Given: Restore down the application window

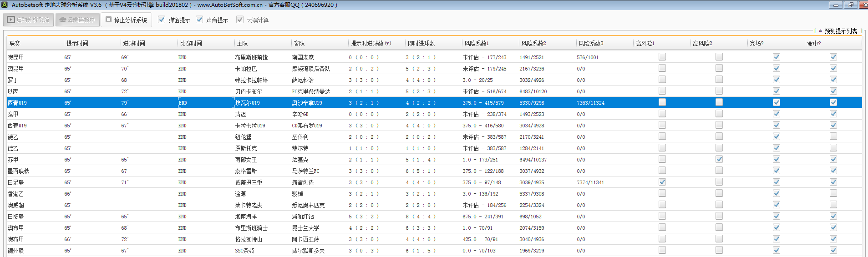Looking at the screenshot, I should [850, 5].
